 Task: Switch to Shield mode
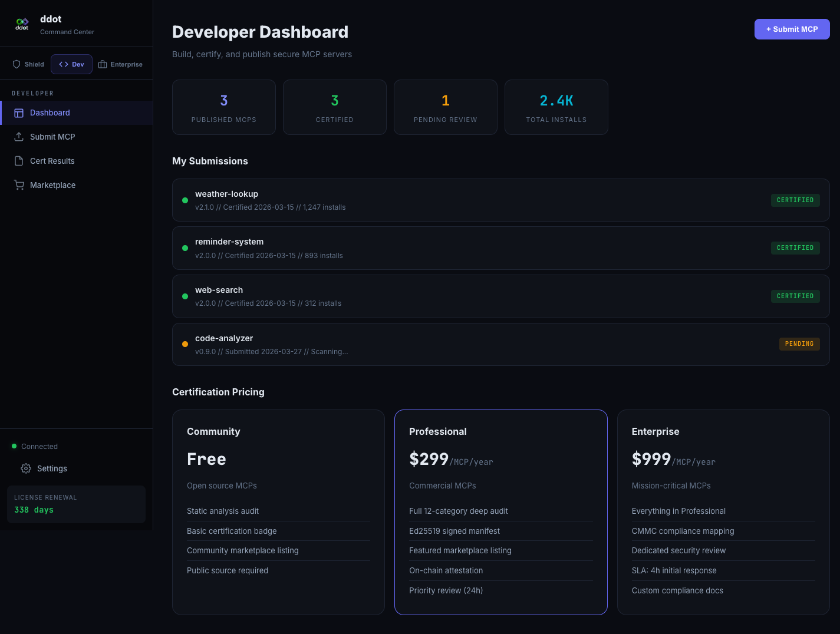(27, 64)
